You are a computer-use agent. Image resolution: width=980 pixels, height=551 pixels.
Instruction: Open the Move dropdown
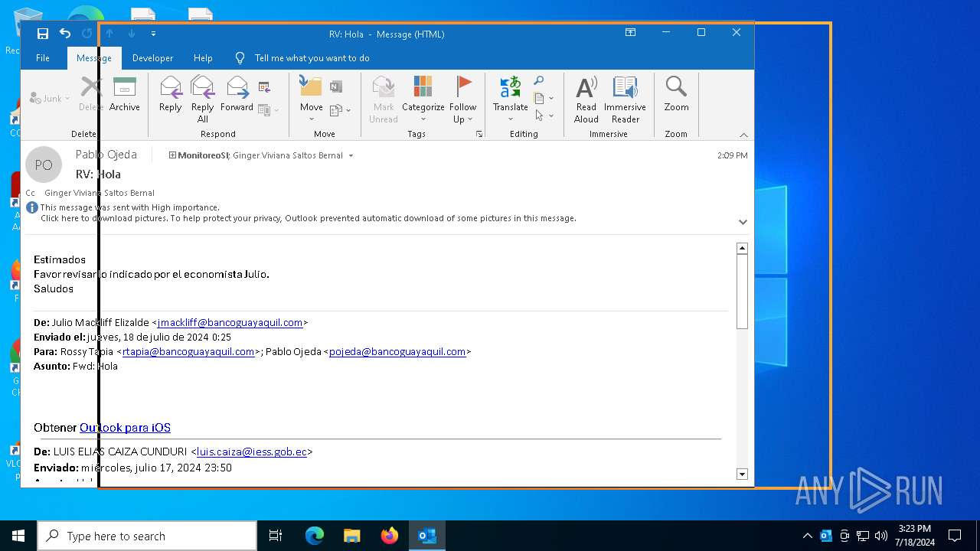[x=311, y=99]
